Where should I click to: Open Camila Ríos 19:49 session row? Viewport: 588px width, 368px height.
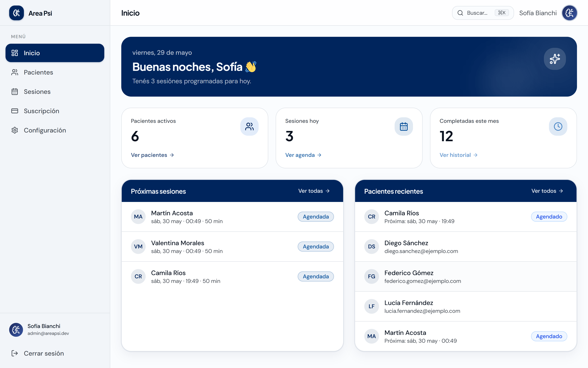pos(232,276)
